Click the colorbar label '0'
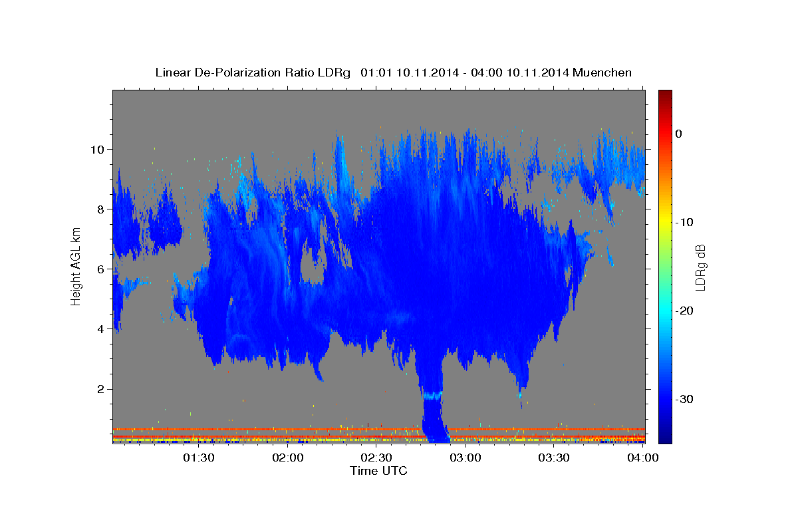This screenshot has height=532, width=798. 679,134
